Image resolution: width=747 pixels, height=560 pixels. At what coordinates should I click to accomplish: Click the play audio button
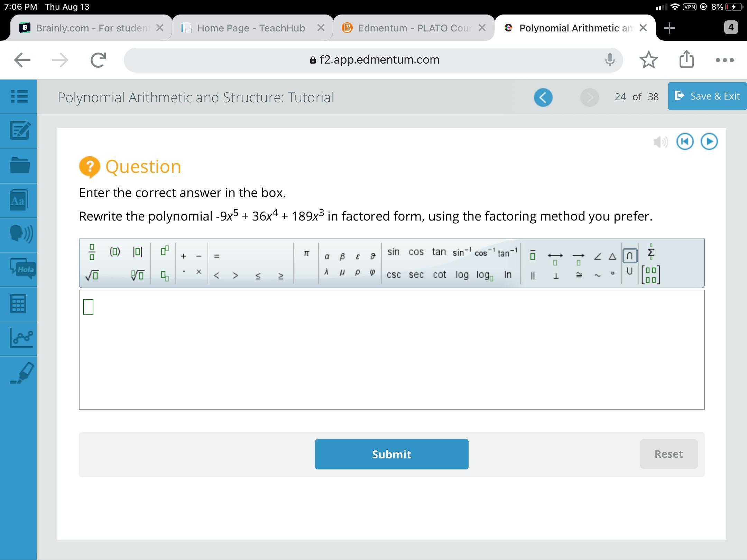(709, 141)
